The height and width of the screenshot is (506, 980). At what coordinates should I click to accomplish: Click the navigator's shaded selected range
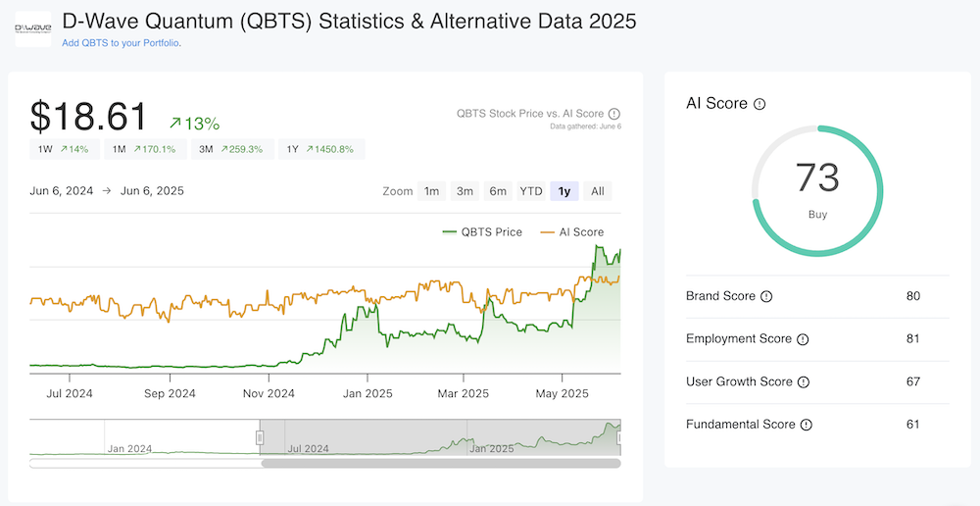point(440,437)
